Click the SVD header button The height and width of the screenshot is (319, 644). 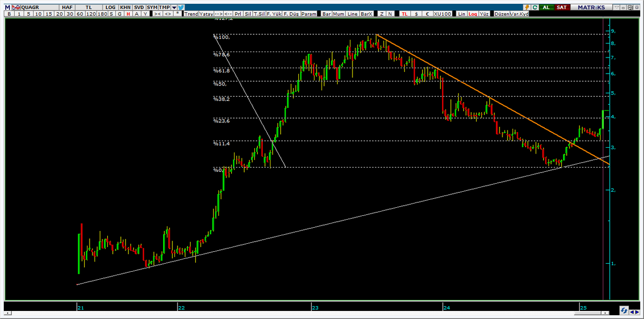[139, 8]
